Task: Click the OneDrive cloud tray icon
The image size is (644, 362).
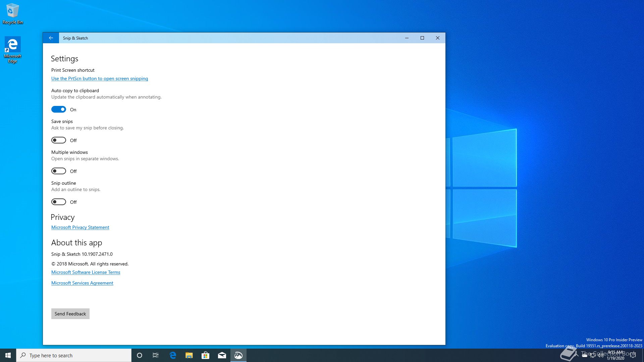Action: 585,355
